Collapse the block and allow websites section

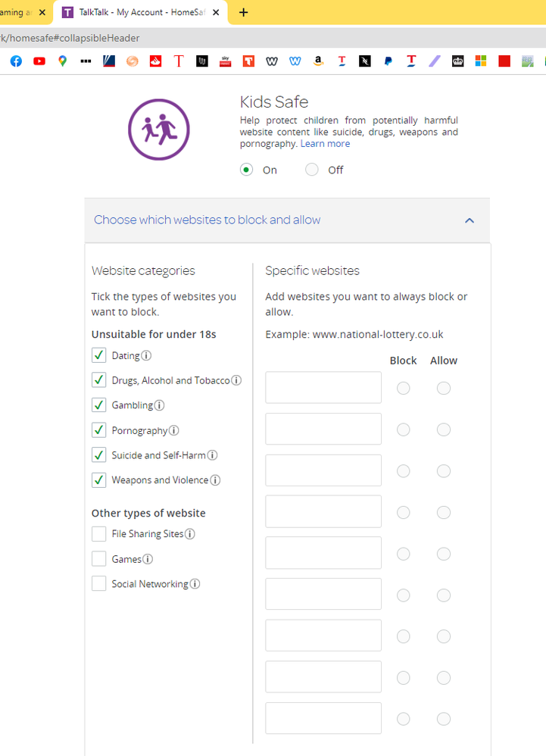coord(470,220)
